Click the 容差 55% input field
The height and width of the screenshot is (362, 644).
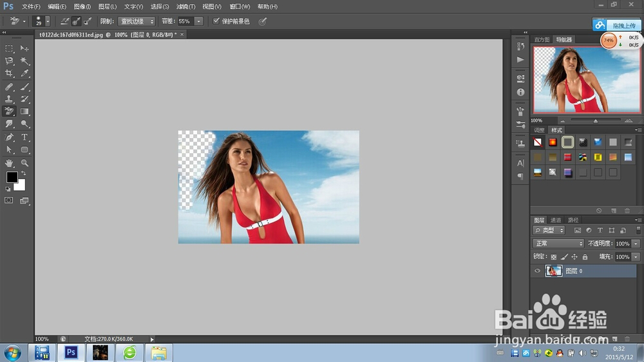(185, 21)
